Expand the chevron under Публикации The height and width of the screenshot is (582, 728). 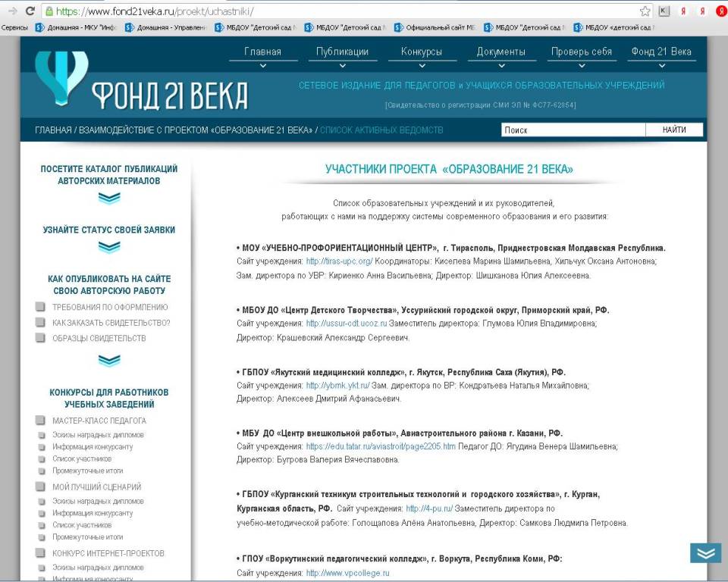(x=343, y=66)
